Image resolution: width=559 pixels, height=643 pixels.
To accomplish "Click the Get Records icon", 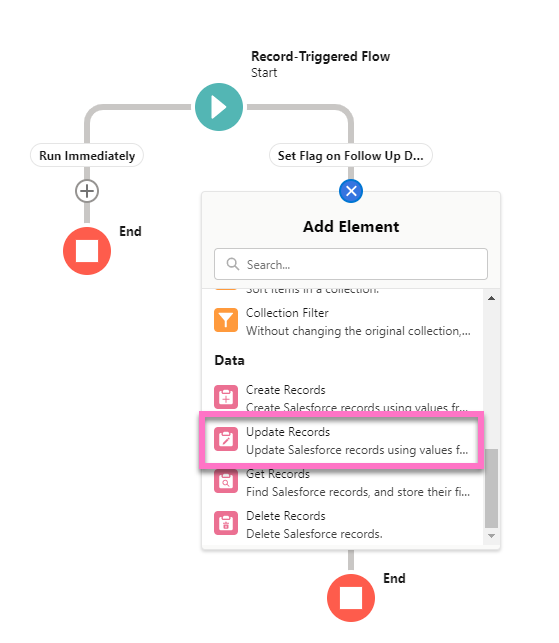I will pos(226,481).
